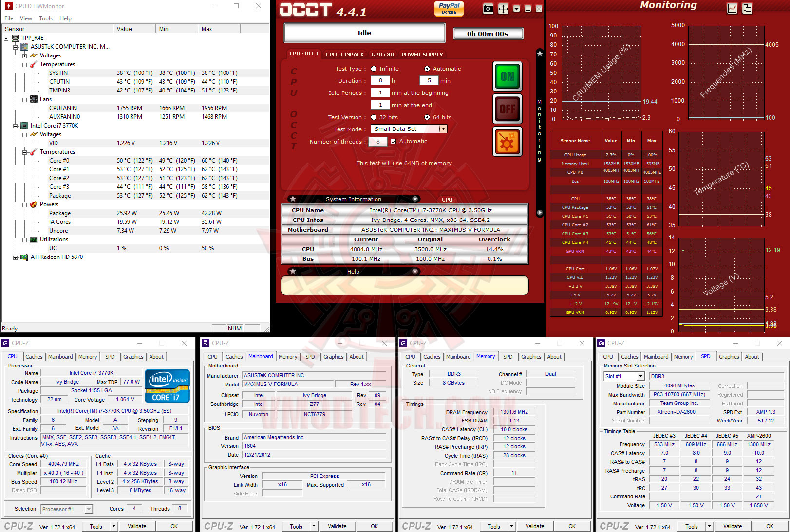
Task: Select the SYSTIN temperature row
Action: 135,73
